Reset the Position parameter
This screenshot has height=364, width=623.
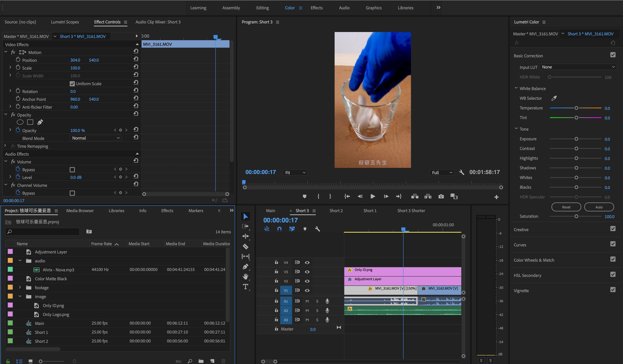tap(136, 59)
